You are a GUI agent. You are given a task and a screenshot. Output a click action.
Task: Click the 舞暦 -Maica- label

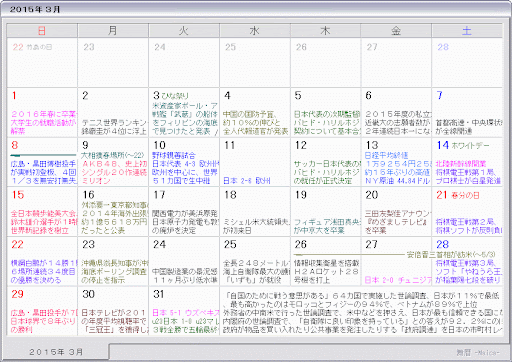pyautogui.click(x=478, y=352)
